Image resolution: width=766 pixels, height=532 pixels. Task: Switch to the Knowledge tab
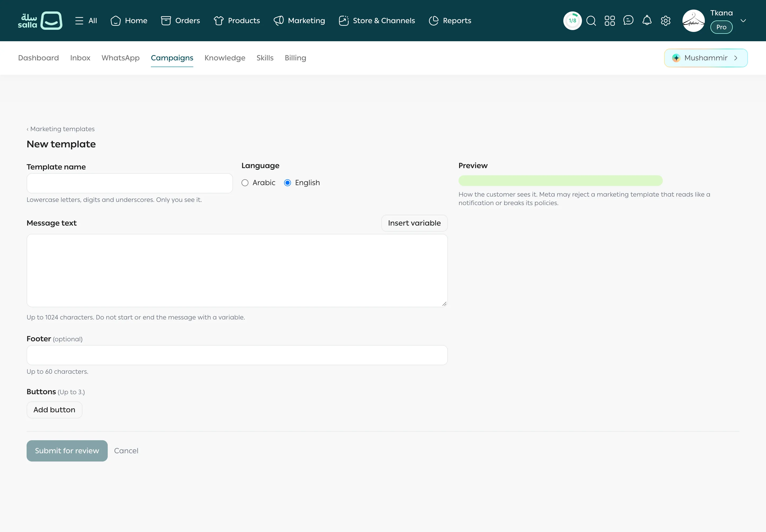point(225,58)
